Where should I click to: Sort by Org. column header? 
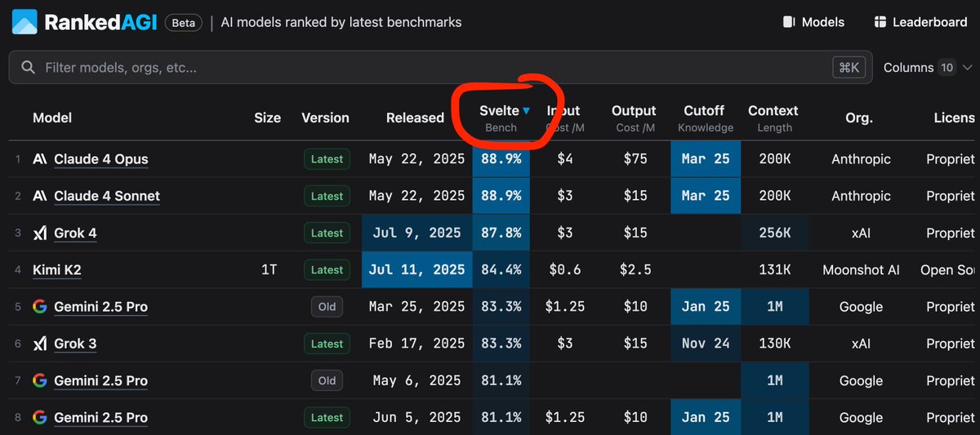[859, 118]
